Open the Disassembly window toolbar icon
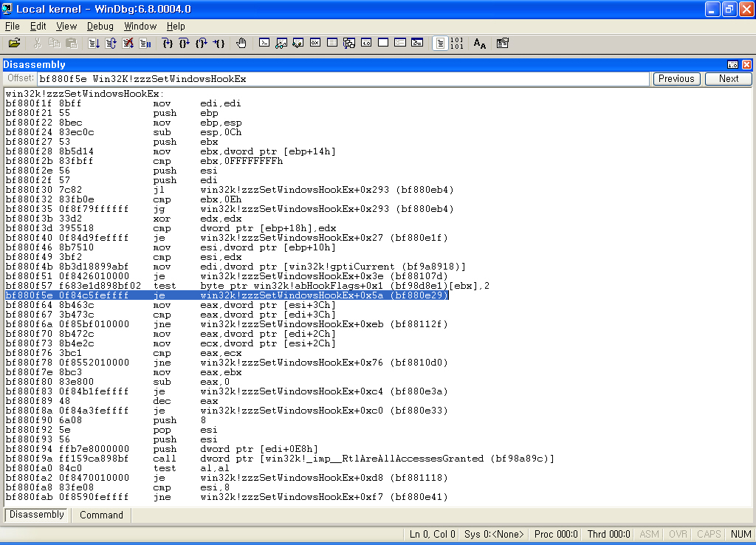 click(366, 43)
